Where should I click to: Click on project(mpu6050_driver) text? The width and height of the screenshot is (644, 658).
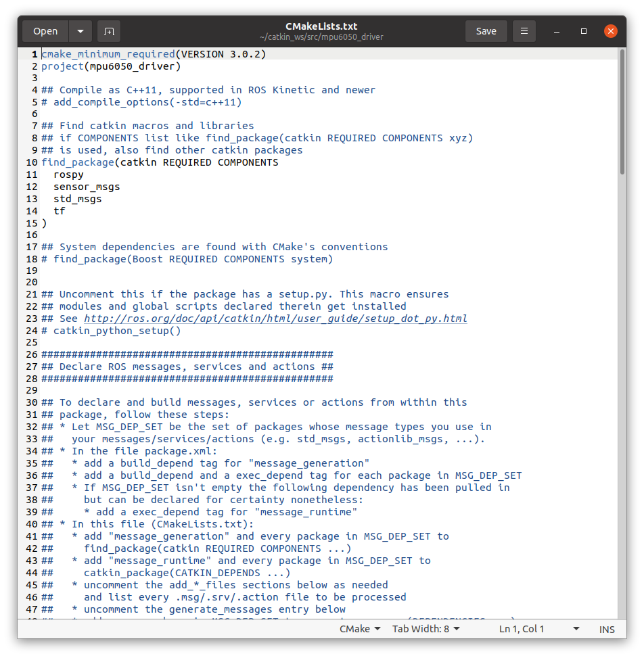(x=111, y=66)
